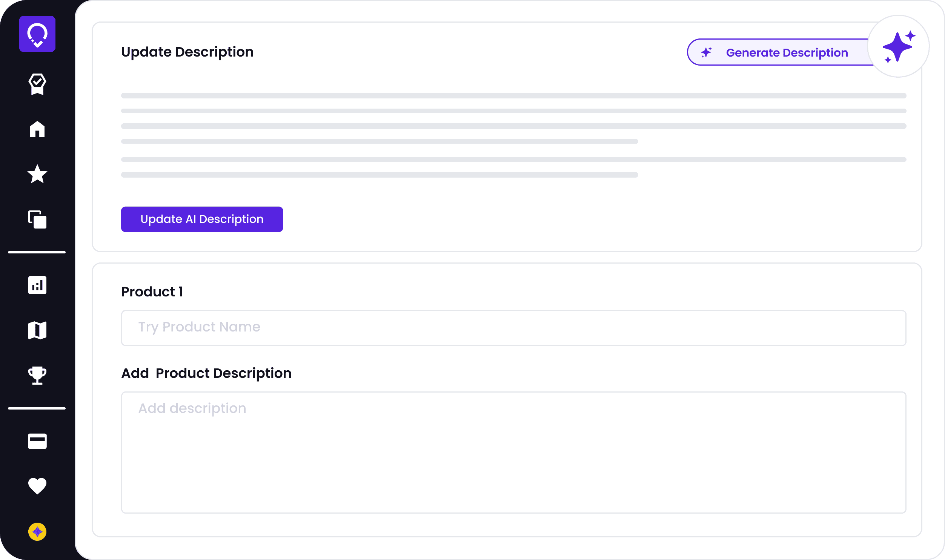Open the star favorites sidebar icon
The image size is (945, 560).
[x=37, y=174]
